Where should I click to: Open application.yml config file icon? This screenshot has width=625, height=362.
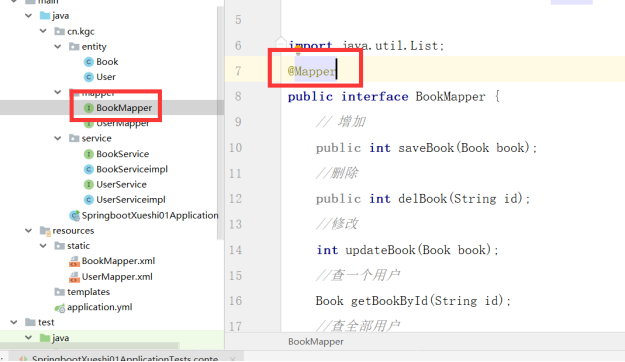pos(60,308)
